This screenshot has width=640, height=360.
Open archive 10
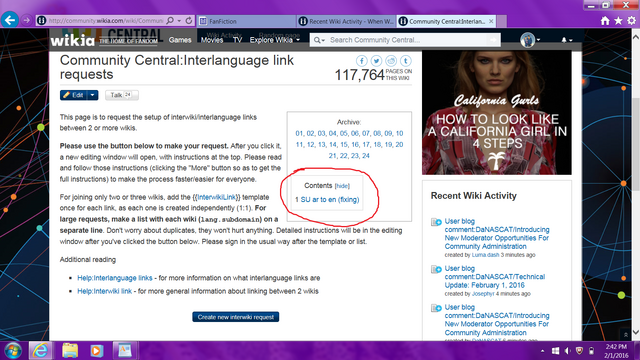399,133
